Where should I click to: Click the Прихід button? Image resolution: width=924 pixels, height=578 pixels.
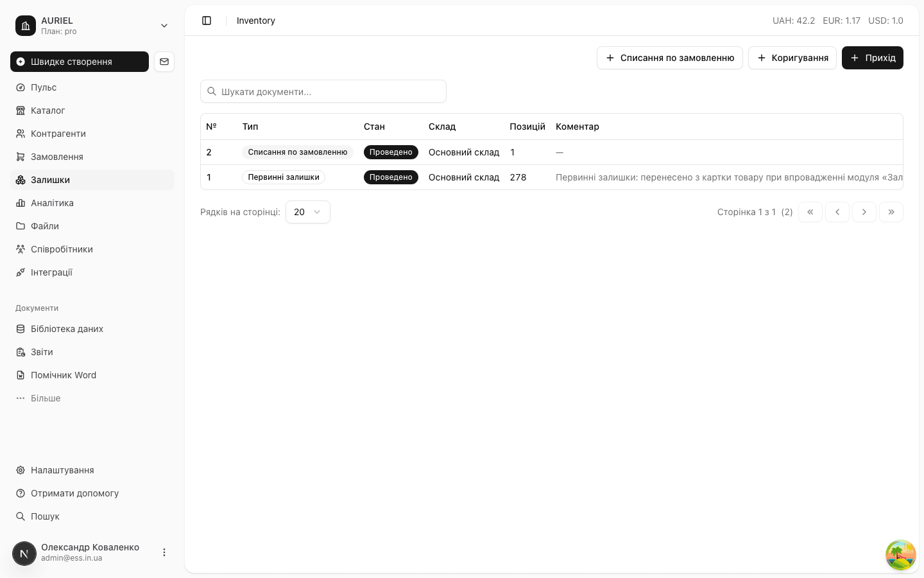point(873,58)
